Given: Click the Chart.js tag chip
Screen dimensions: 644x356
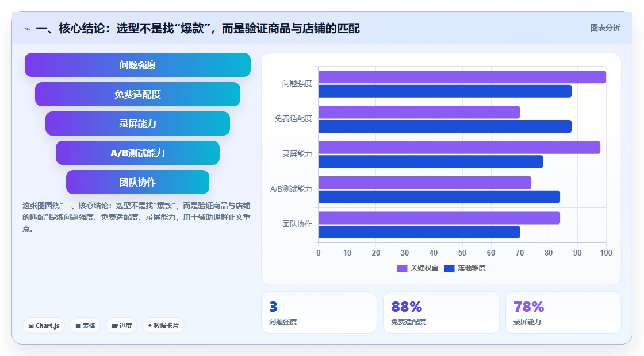Looking at the screenshot, I should pos(44,326).
